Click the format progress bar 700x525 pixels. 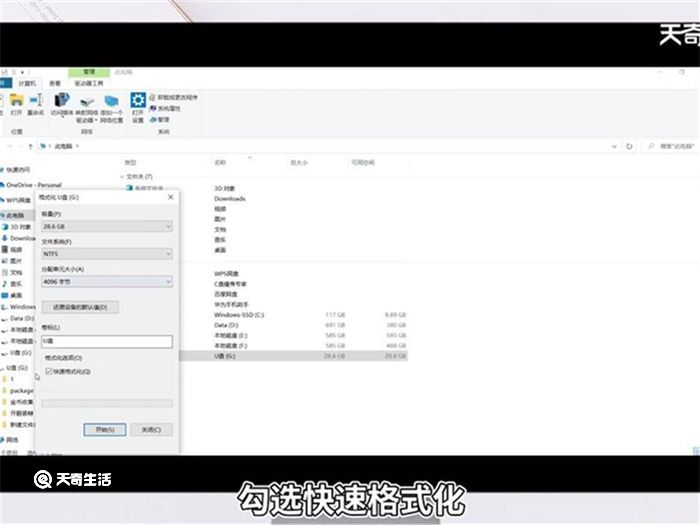pyautogui.click(x=107, y=404)
